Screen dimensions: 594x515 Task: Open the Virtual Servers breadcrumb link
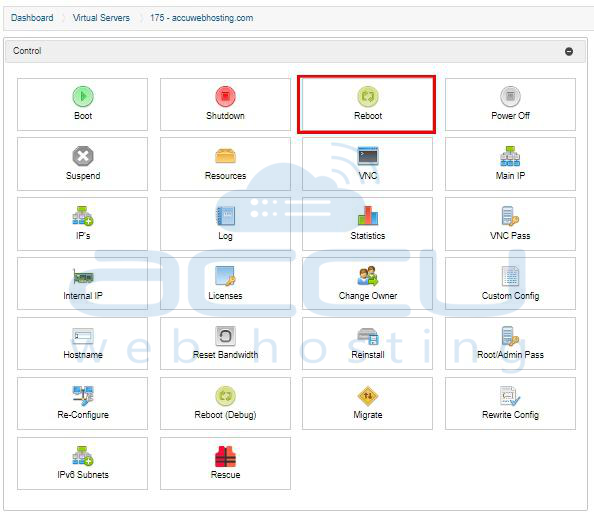point(101,18)
